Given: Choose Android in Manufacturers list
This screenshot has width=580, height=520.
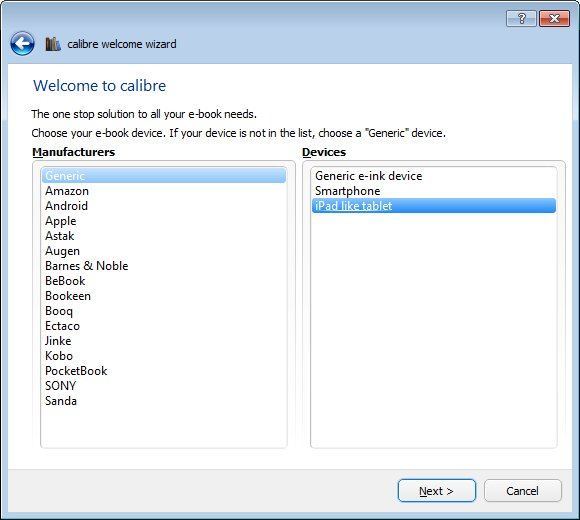Looking at the screenshot, I should tap(164, 206).
